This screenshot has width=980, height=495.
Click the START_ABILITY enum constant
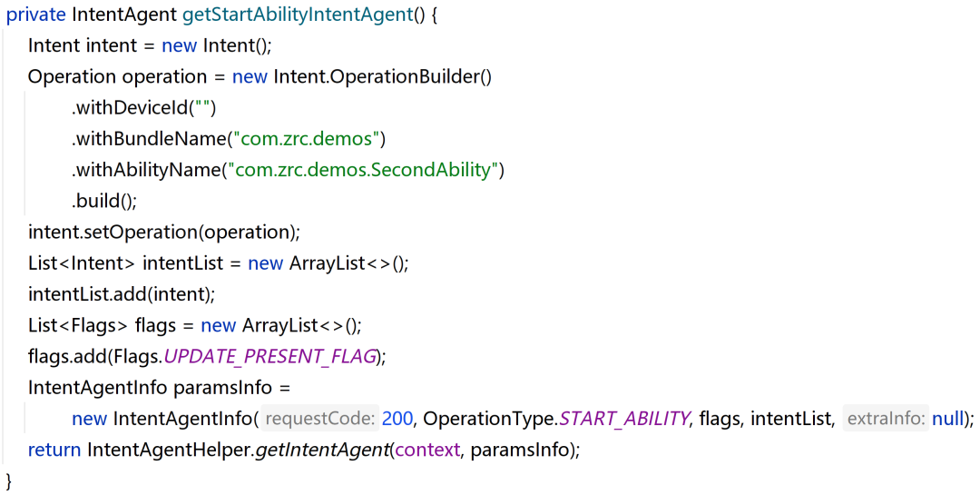pos(624,419)
